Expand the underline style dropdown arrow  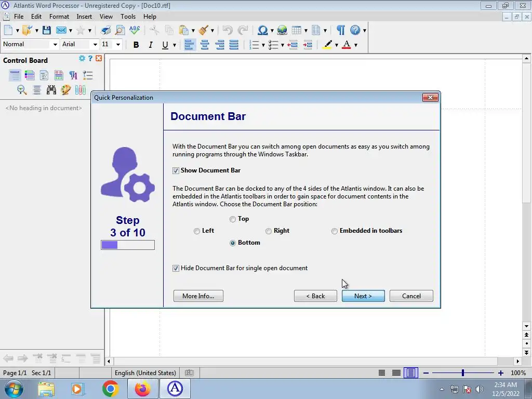tap(175, 45)
